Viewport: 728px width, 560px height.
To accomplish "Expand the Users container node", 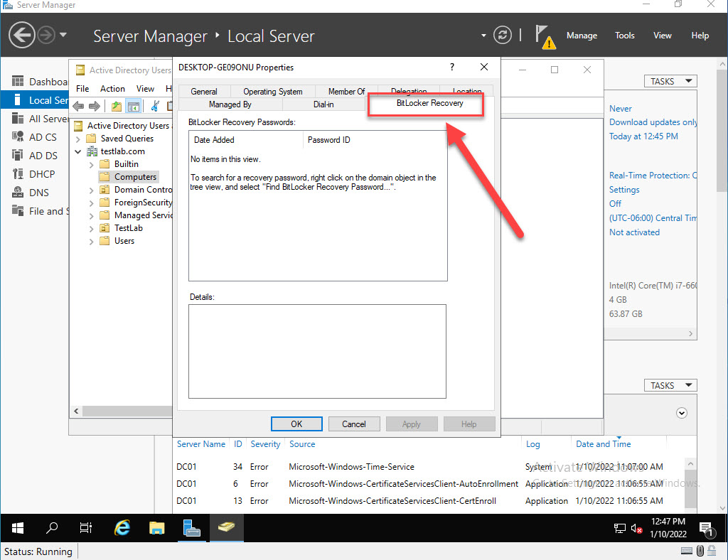I will [x=91, y=241].
